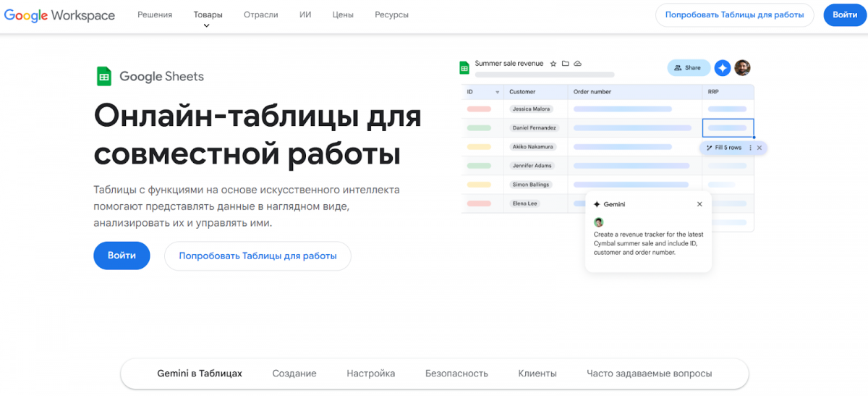This screenshot has width=868, height=396.
Task: Click the cloud saved status icon
Action: (x=577, y=64)
